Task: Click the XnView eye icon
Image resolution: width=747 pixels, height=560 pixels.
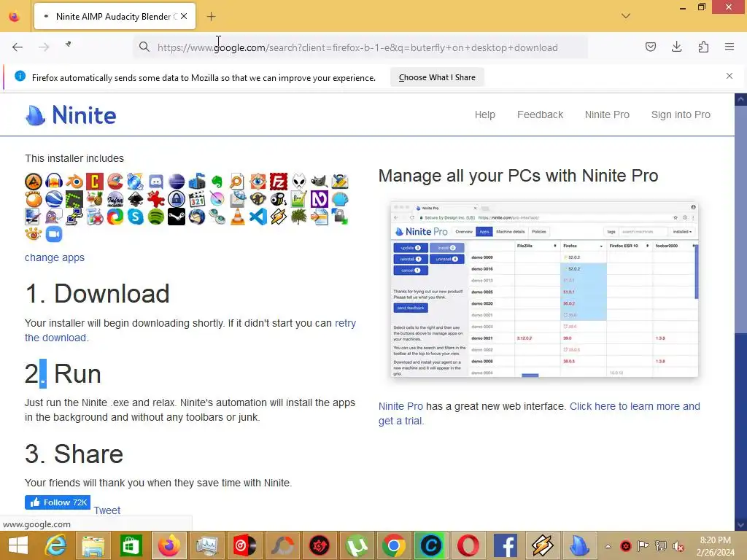Action: pyautogui.click(x=34, y=234)
